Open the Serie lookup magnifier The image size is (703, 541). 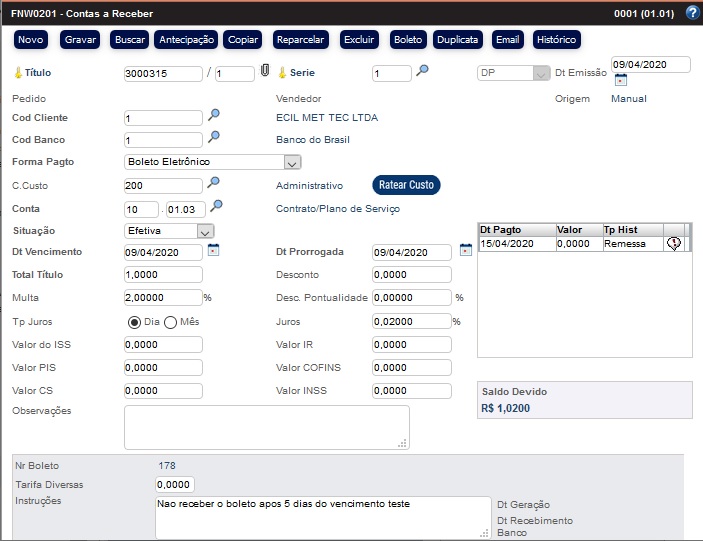point(423,71)
